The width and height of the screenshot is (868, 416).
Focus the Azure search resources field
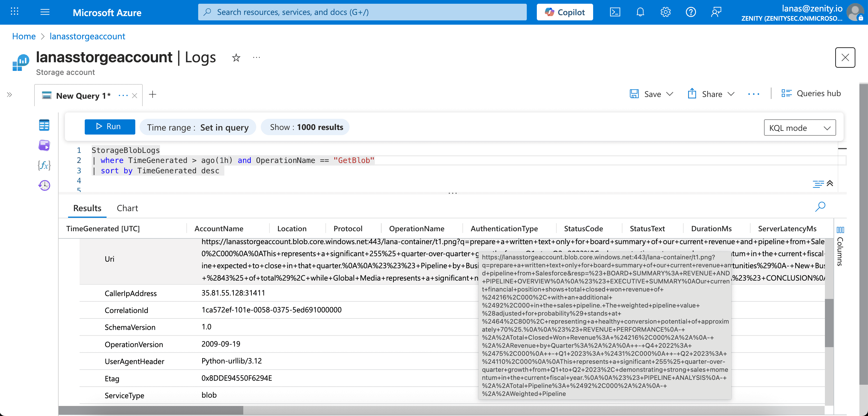[x=362, y=12]
